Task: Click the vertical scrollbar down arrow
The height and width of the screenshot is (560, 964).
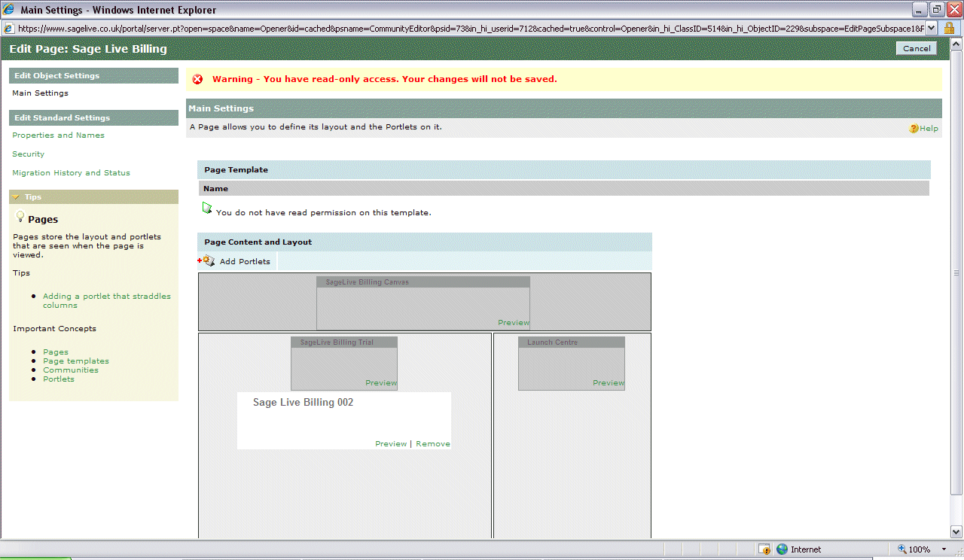Action: click(x=956, y=531)
